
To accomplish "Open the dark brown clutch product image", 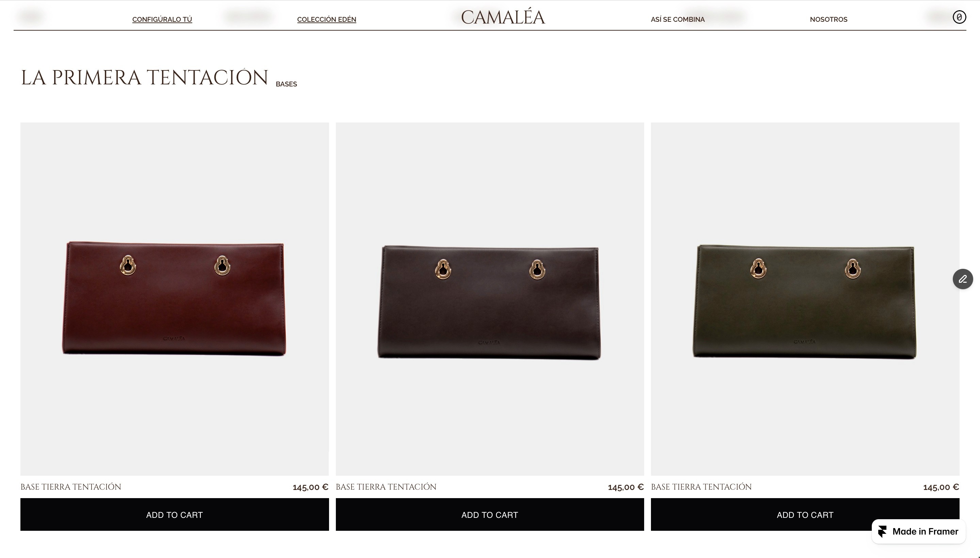I will coord(490,299).
